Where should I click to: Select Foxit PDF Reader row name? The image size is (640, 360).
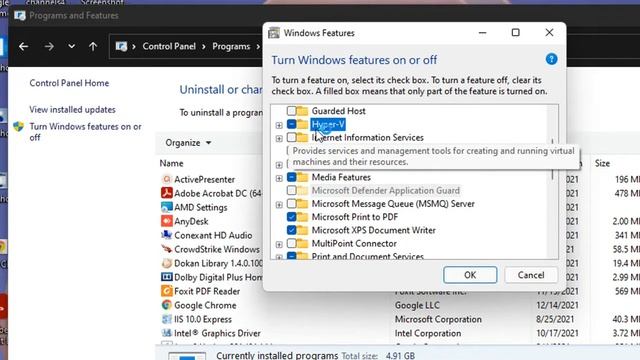pyautogui.click(x=207, y=291)
